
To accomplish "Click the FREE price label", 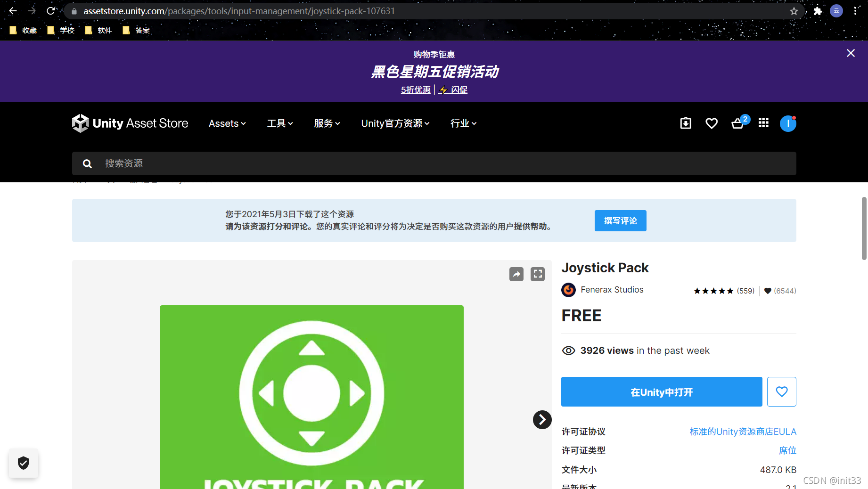I will [581, 316].
